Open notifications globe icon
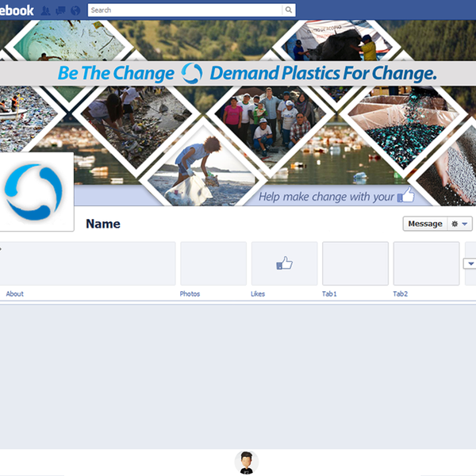The width and height of the screenshot is (476, 476). click(x=75, y=10)
